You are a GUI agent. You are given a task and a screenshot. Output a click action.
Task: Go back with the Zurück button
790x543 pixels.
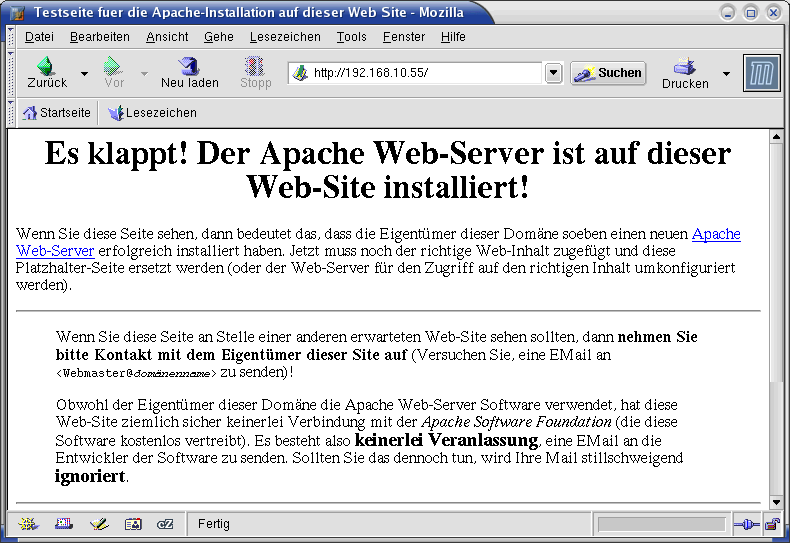(46, 73)
